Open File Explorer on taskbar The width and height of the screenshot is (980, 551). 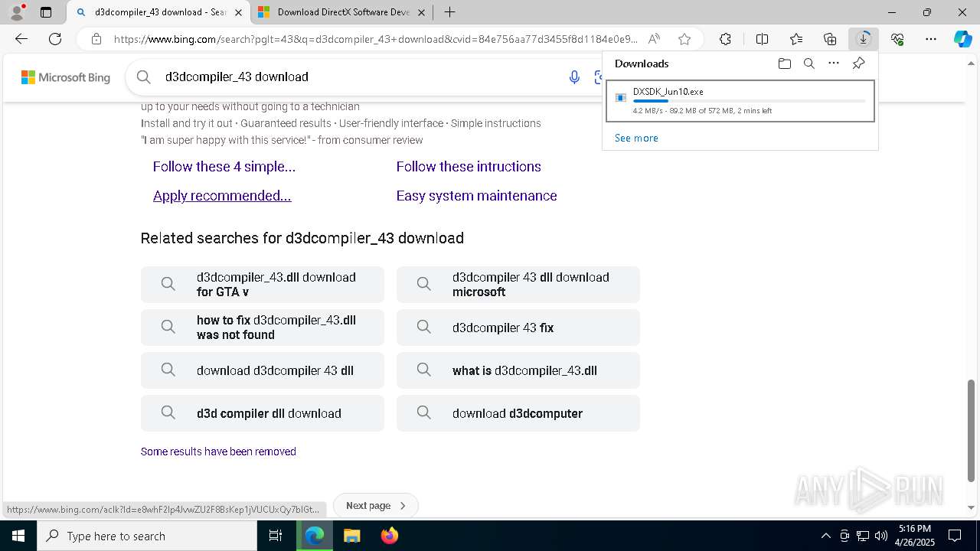click(x=351, y=536)
